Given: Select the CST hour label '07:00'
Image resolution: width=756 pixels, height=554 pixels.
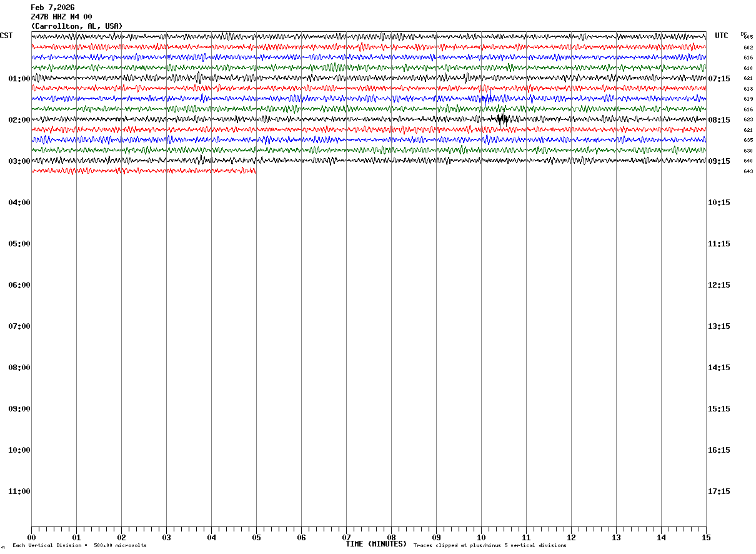Looking at the screenshot, I should [19, 326].
